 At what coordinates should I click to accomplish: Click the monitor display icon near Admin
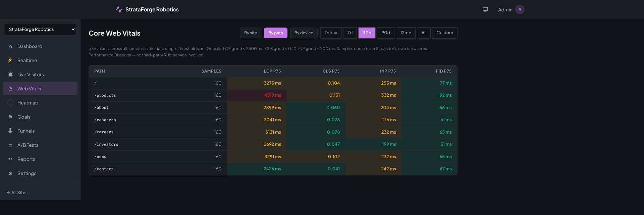(x=485, y=9)
